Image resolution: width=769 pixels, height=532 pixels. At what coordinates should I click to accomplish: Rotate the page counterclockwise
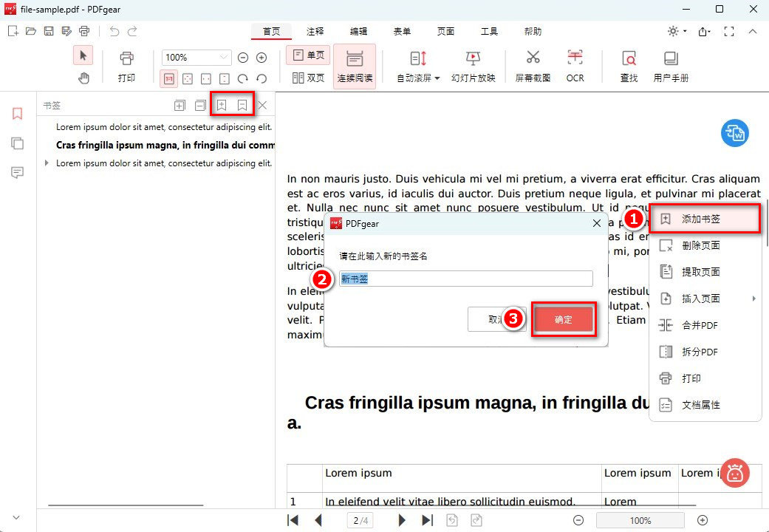(262, 78)
